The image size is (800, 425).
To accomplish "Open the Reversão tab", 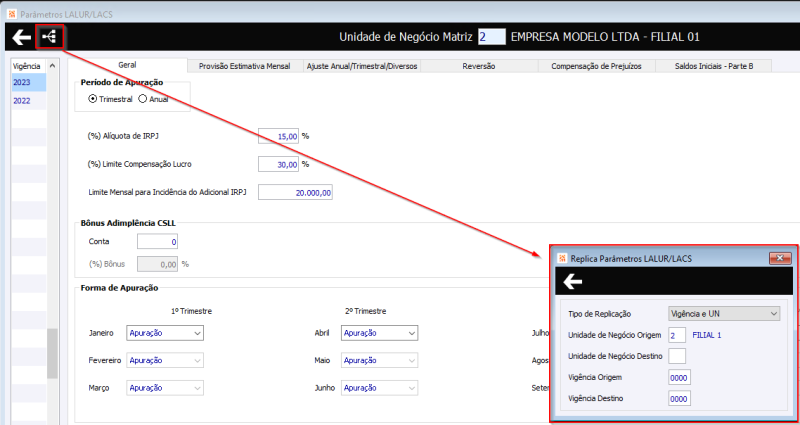I will click(x=479, y=66).
